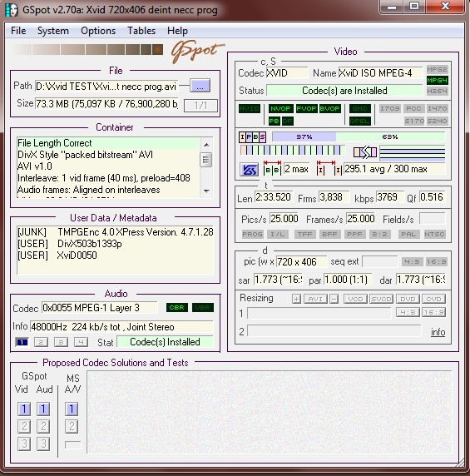This screenshot has width=470, height=476.
Task: Open the Help menu
Action: tap(177, 31)
